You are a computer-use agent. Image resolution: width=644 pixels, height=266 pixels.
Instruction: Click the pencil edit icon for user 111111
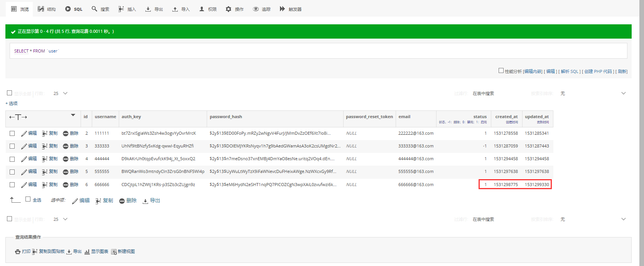[24, 134]
